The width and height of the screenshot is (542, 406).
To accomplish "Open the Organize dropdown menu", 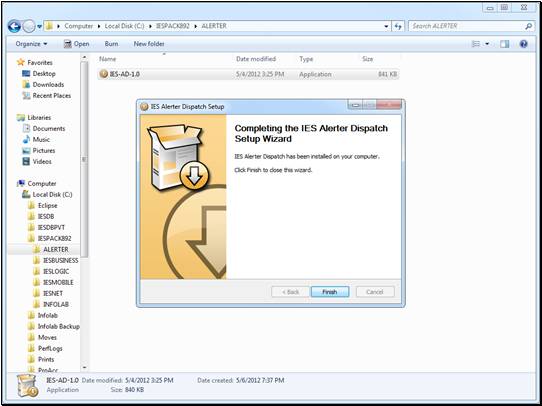I will coord(31,44).
